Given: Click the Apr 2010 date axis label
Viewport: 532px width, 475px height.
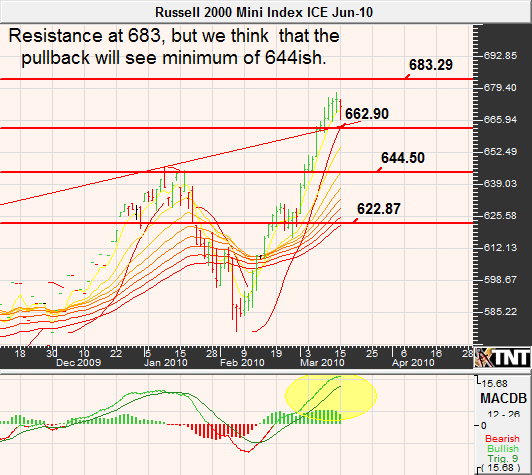Looking at the screenshot, I should [413, 363].
